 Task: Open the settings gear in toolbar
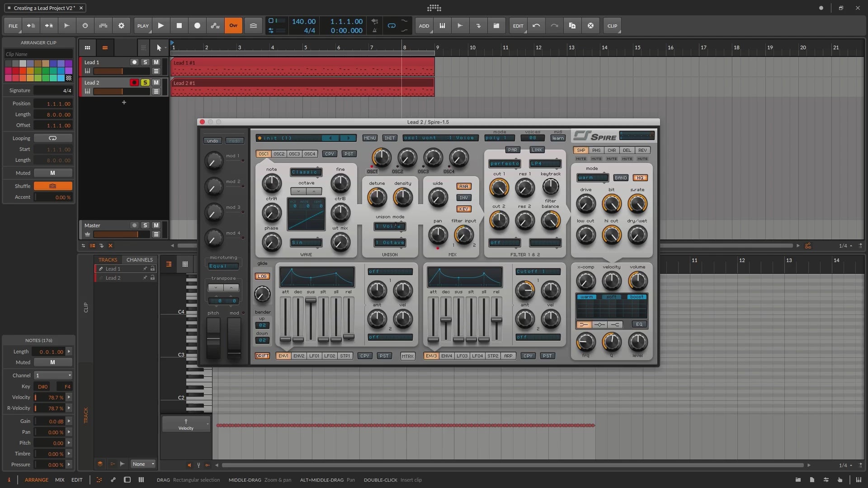[121, 26]
